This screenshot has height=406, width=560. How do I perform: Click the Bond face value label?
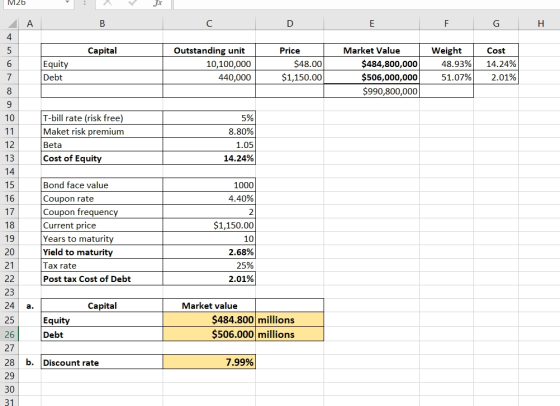click(x=75, y=185)
